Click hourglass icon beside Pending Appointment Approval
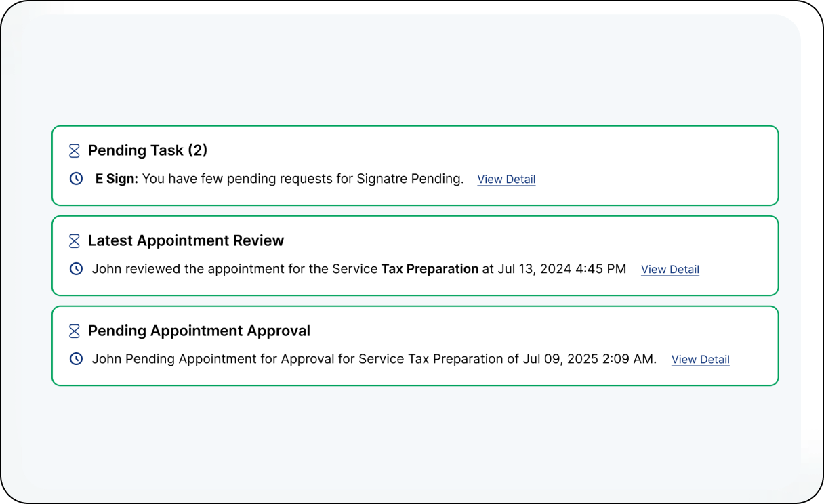The width and height of the screenshot is (824, 504). point(75,331)
